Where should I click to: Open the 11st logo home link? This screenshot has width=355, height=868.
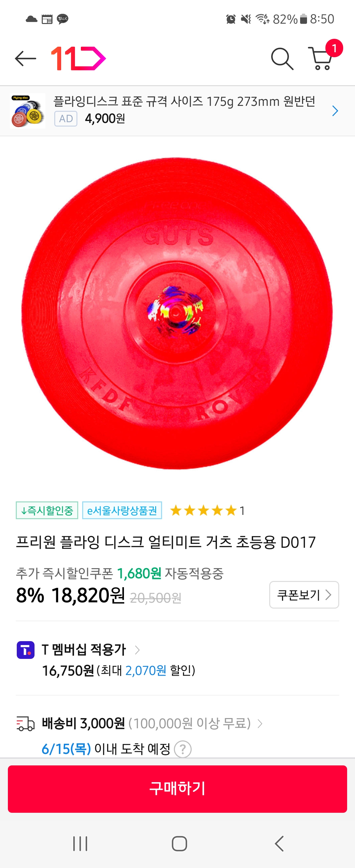pos(78,59)
